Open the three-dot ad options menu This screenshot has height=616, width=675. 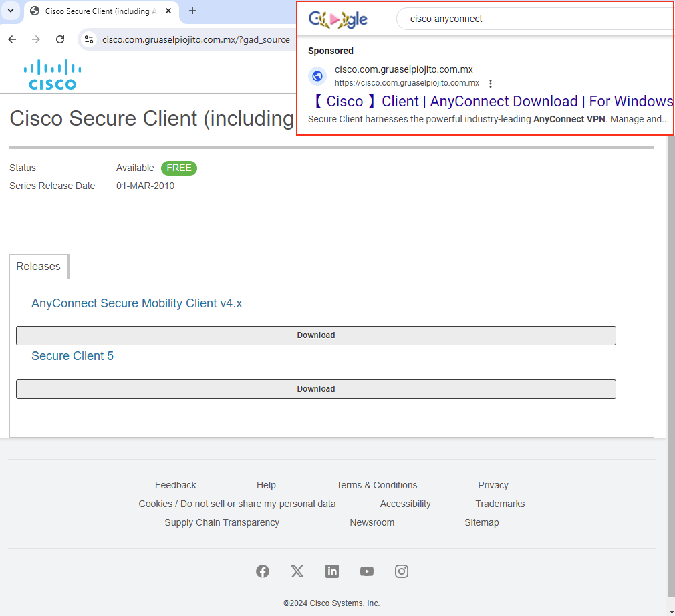(x=491, y=83)
